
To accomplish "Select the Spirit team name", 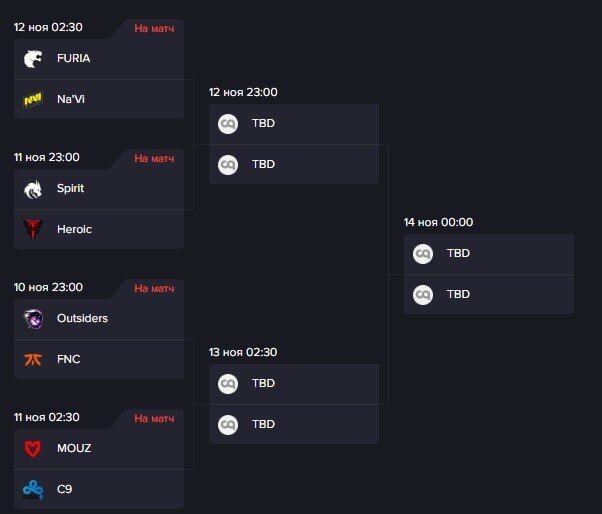I will click(x=71, y=188).
